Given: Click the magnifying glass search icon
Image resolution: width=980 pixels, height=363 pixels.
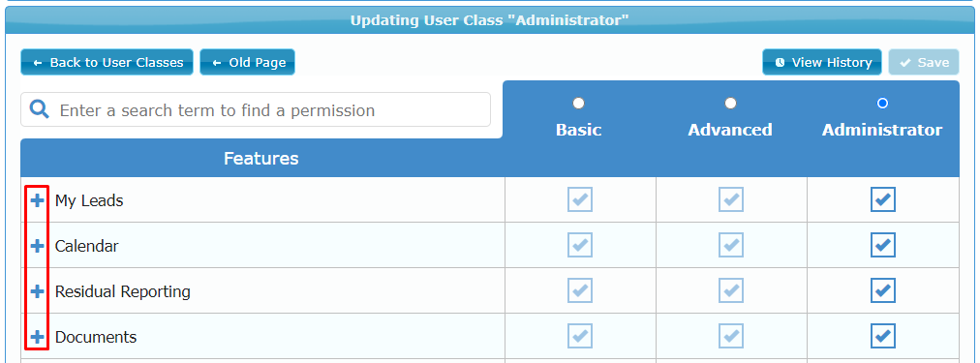Looking at the screenshot, I should coord(40,110).
